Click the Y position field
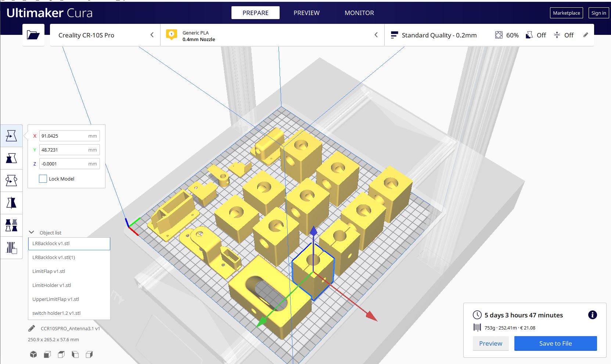The height and width of the screenshot is (364, 611). tap(69, 150)
